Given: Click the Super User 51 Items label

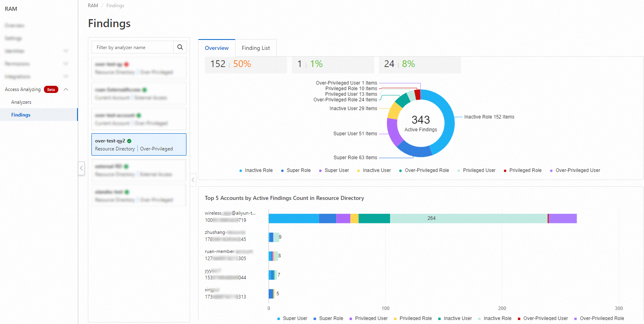Looking at the screenshot, I should pos(355,134).
